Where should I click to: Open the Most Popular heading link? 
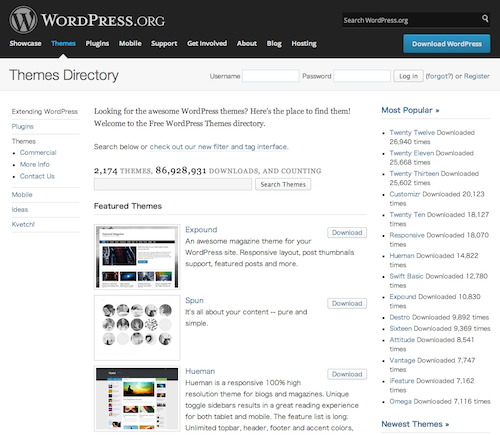(410, 110)
